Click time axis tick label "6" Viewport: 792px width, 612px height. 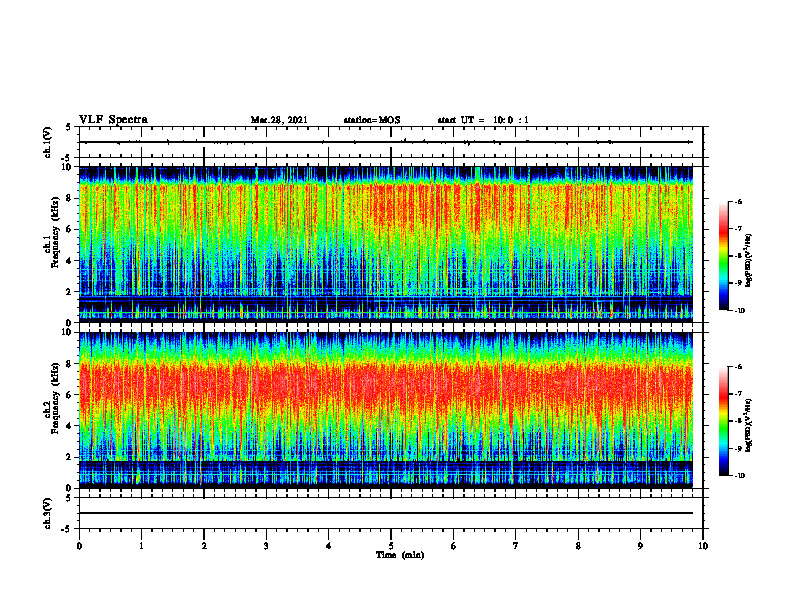(454, 546)
